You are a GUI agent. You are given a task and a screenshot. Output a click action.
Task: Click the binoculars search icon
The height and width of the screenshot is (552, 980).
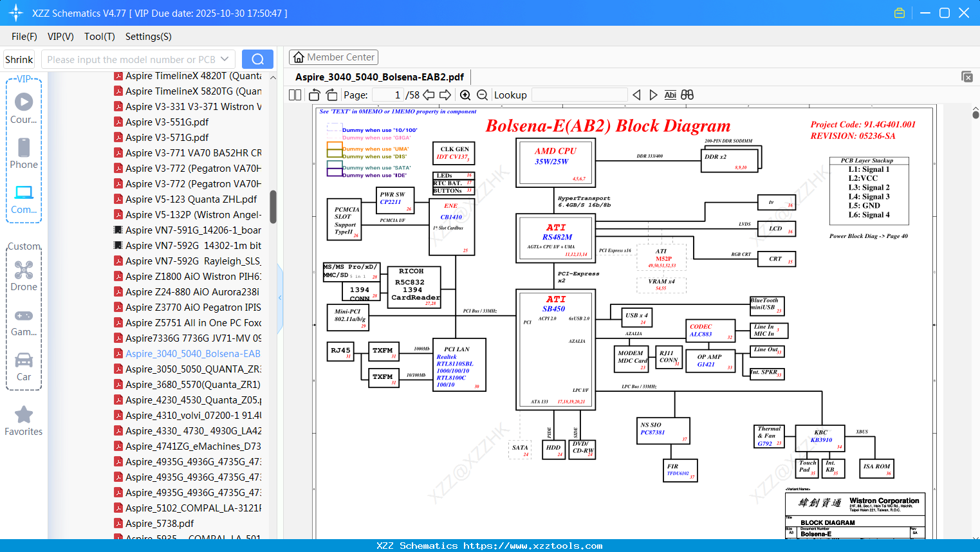coord(687,95)
